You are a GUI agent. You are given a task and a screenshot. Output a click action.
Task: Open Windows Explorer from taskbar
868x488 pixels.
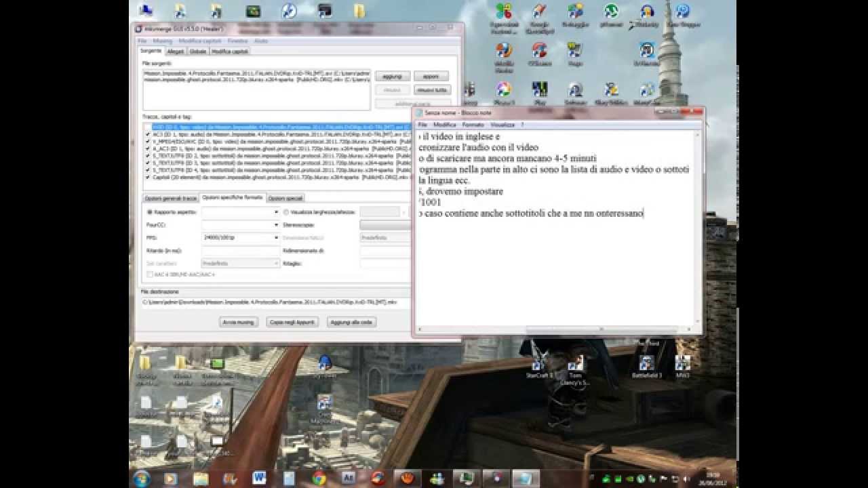coord(200,479)
